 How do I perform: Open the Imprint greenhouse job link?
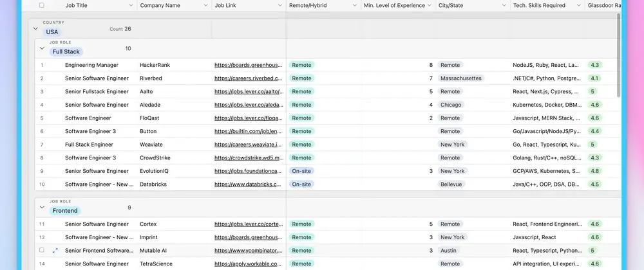point(249,237)
